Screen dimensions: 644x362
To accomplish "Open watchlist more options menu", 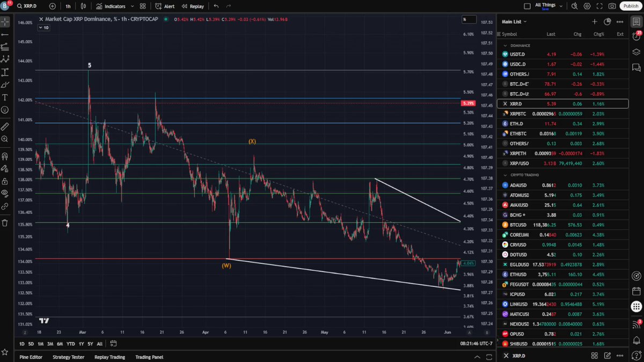I will [620, 21].
